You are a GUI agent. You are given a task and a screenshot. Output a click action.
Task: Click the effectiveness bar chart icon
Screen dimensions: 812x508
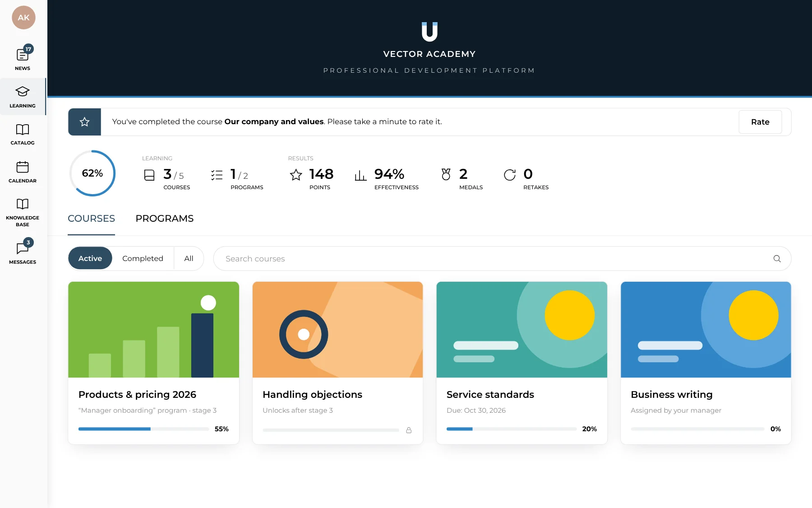[360, 175]
